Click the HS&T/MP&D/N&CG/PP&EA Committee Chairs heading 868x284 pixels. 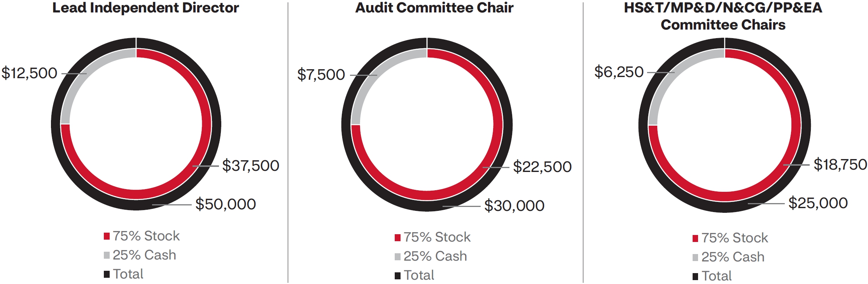(723, 16)
